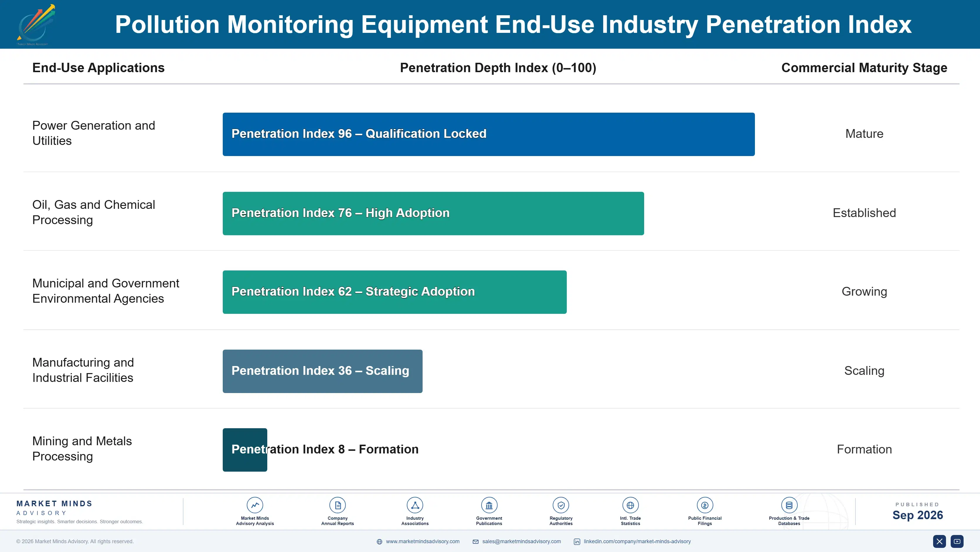Viewport: 980px width, 552px height.
Task: Click the Market Minds Advisory logo
Action: click(36, 25)
